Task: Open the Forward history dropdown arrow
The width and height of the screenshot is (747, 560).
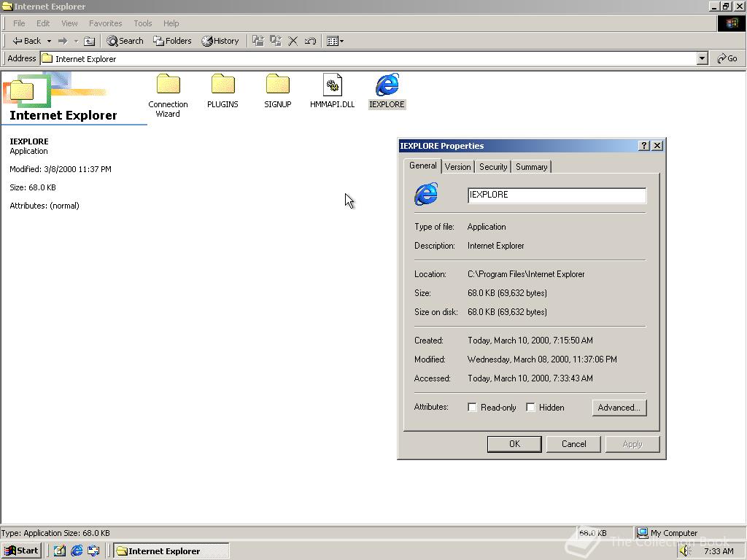Action: [76, 41]
